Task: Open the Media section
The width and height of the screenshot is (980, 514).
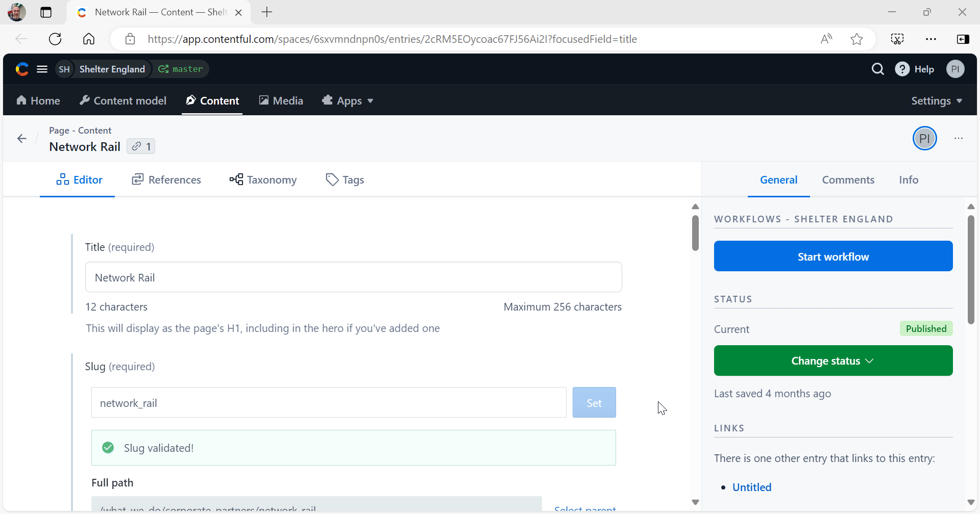Action: click(x=281, y=100)
